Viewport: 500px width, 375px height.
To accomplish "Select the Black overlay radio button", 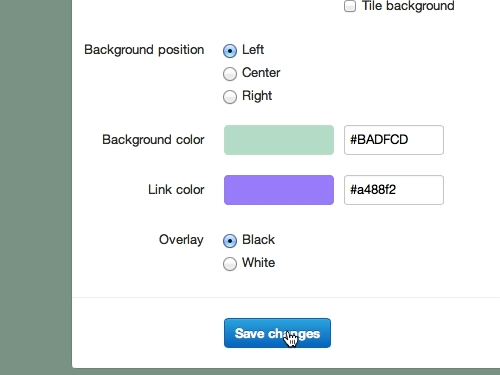I will 230,241.
